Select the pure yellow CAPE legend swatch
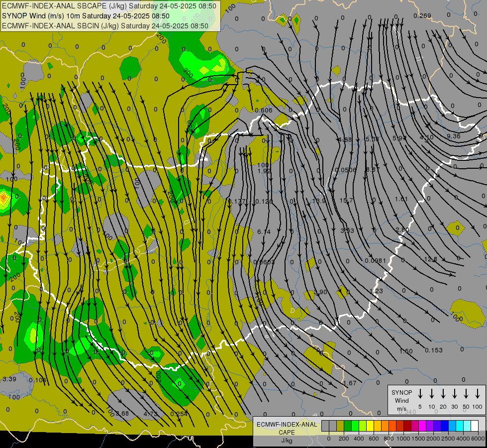 (x=370, y=426)
